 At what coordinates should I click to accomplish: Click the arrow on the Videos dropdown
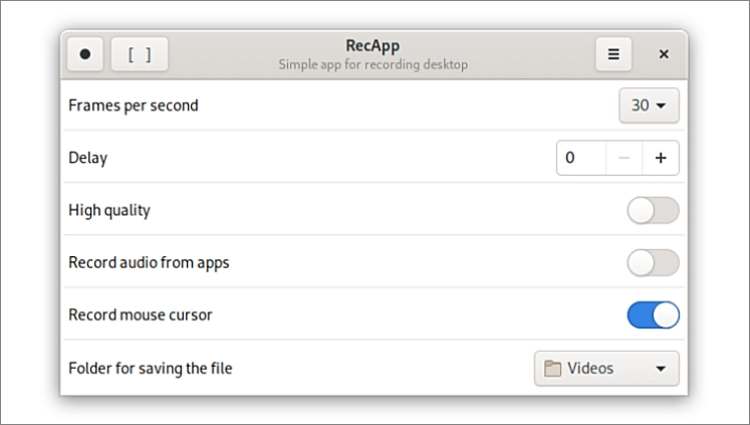[x=660, y=368]
